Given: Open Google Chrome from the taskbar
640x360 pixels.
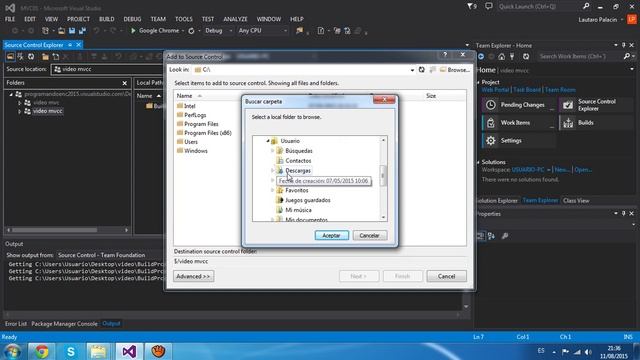Looking at the screenshot, I should 41,351.
